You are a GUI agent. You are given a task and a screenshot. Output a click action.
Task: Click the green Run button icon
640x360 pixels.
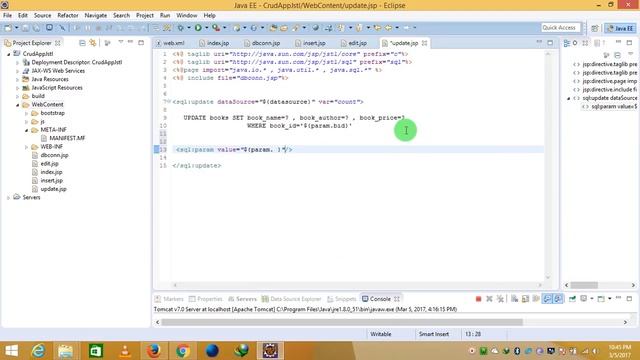tap(198, 28)
